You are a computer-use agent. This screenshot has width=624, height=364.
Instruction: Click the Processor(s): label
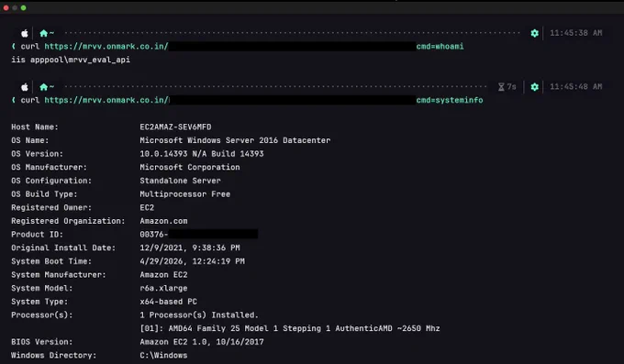pos(42,315)
